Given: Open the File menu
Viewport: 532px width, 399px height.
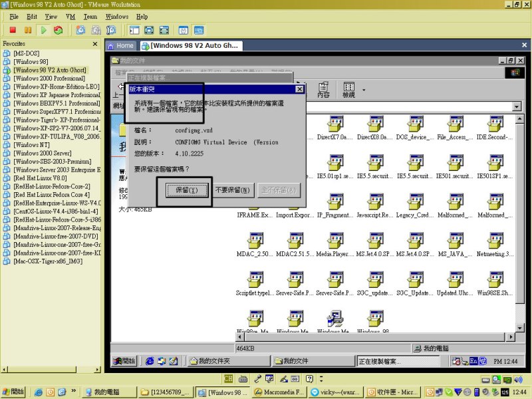Looking at the screenshot, I should click(x=14, y=17).
